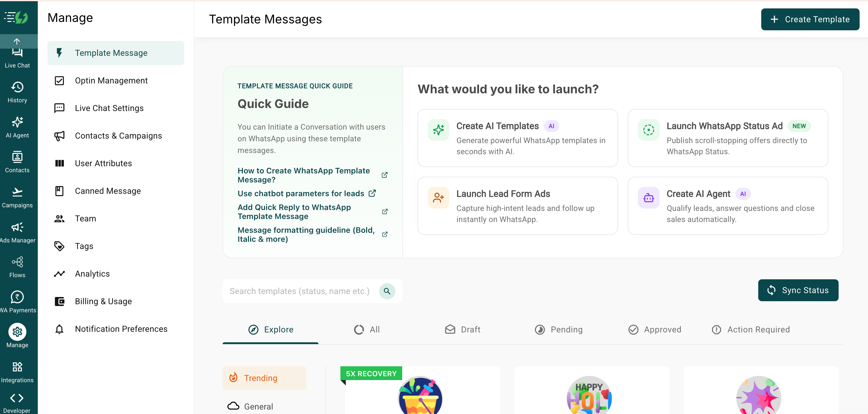The width and height of the screenshot is (868, 414).
Task: Select the Launch WhatsApp Status Ad card
Action: pyautogui.click(x=728, y=138)
